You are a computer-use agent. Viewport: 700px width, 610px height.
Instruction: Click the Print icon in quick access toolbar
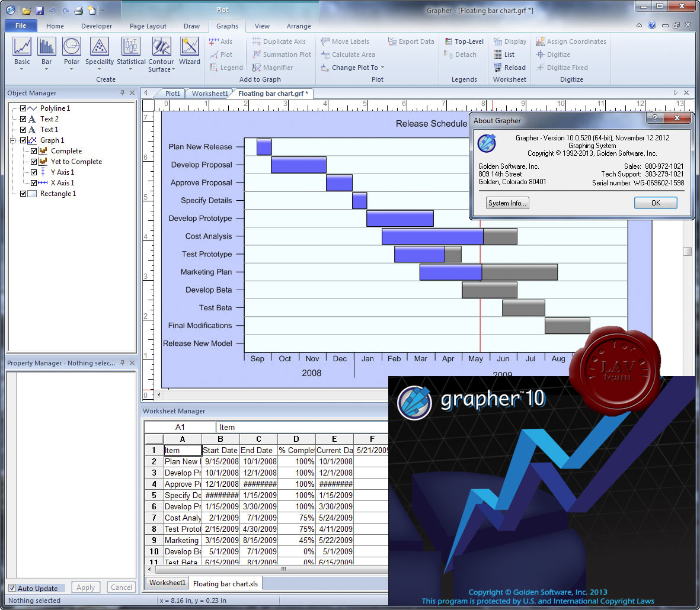(x=78, y=10)
